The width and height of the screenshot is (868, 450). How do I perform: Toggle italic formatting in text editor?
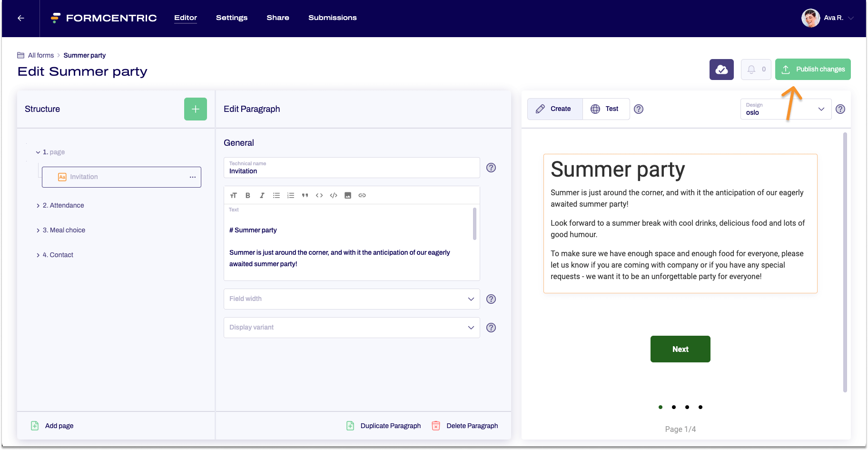click(262, 195)
